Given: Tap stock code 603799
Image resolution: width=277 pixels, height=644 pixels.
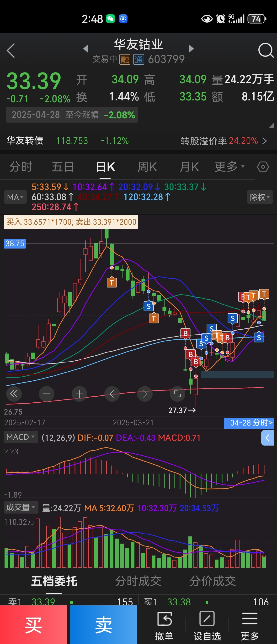Looking at the screenshot, I should click(166, 59).
